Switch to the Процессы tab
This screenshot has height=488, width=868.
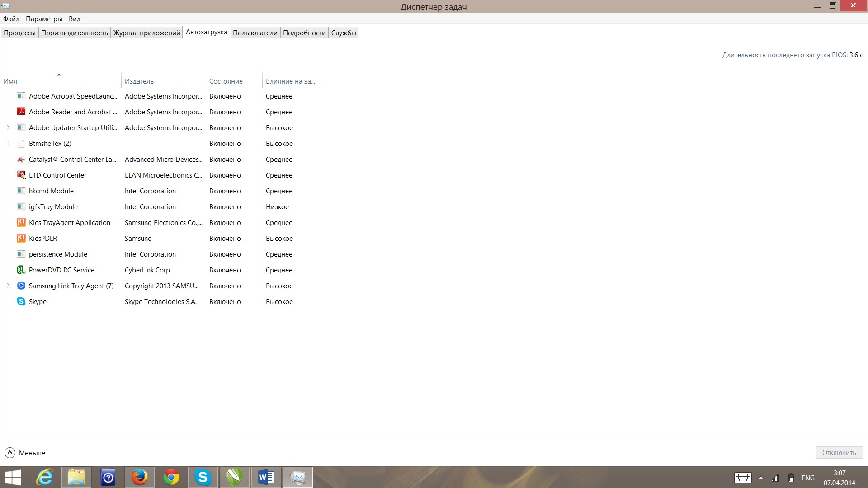19,33
